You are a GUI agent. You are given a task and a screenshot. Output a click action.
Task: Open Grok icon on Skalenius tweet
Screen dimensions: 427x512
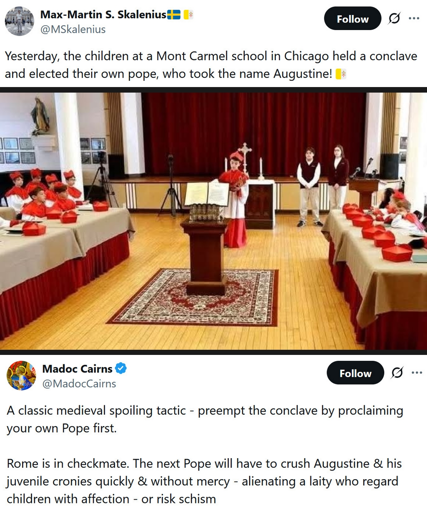[x=394, y=18]
